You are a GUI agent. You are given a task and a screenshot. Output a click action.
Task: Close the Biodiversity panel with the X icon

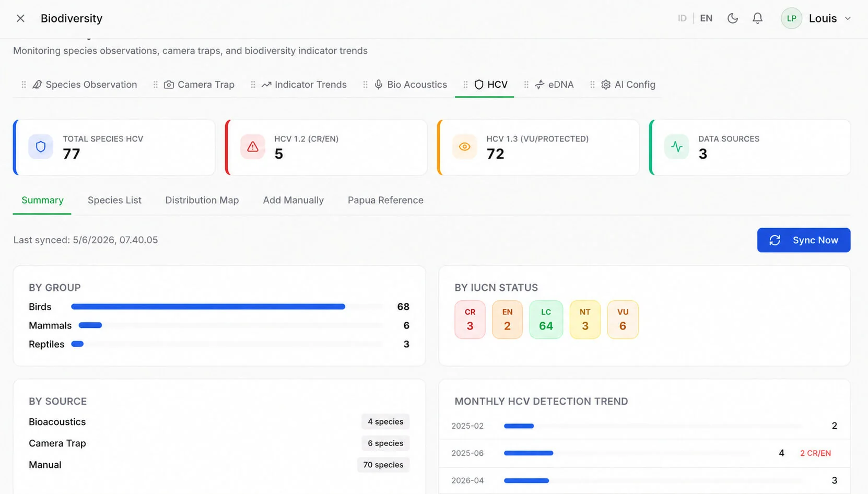20,18
